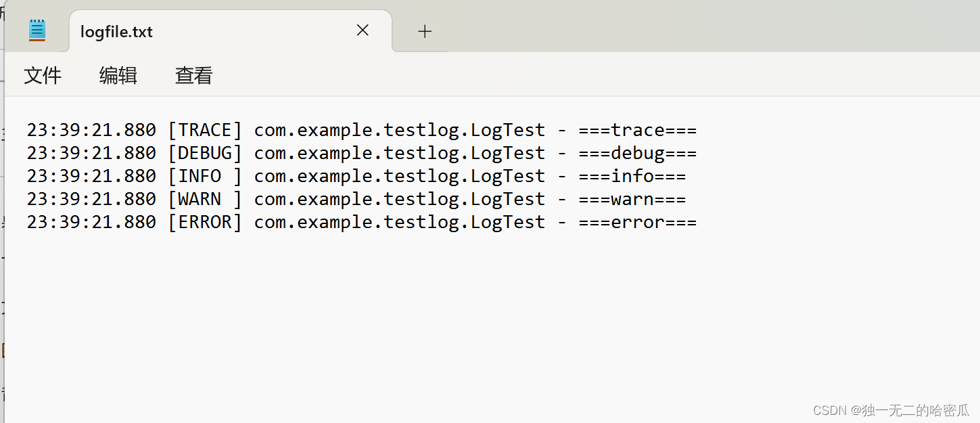Click the timestamp on the ERROR line

91,222
